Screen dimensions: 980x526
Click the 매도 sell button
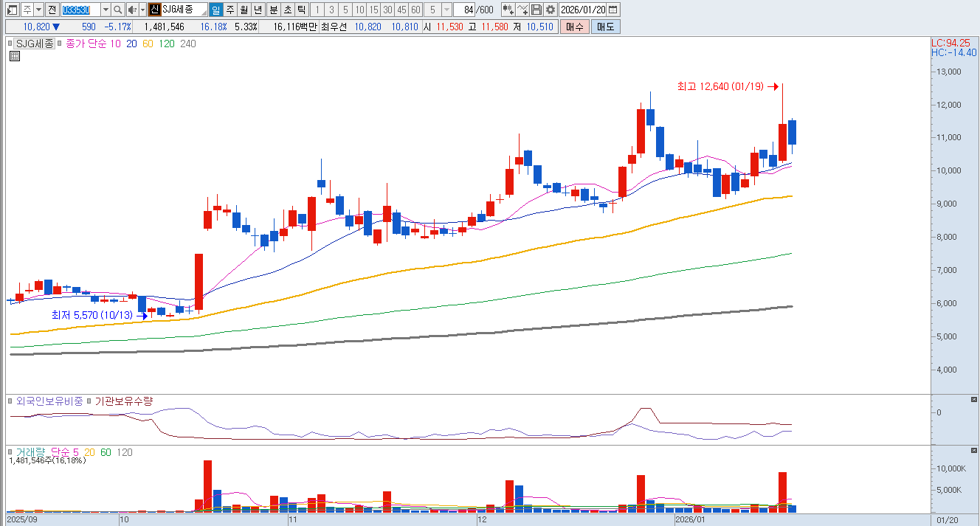click(x=605, y=27)
